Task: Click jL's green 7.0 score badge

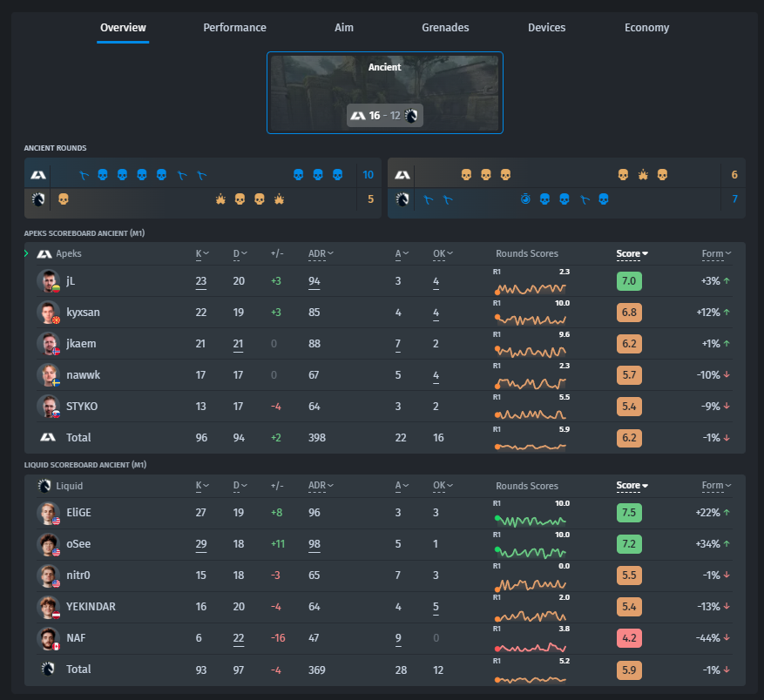Action: click(629, 281)
